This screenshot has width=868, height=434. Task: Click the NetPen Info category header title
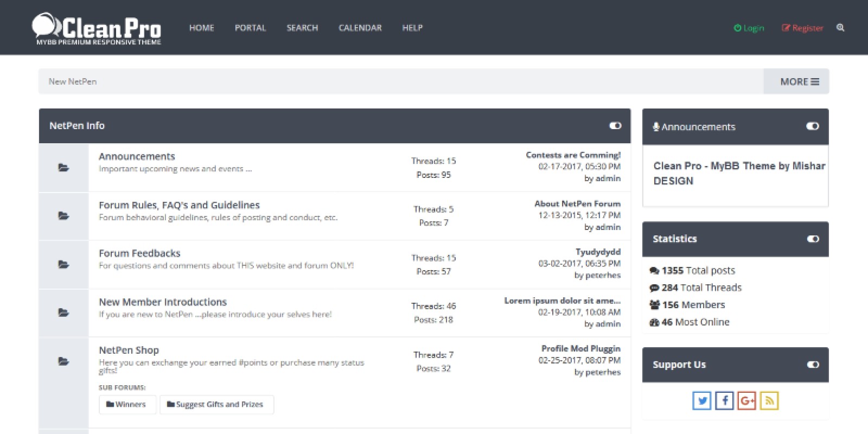click(77, 125)
